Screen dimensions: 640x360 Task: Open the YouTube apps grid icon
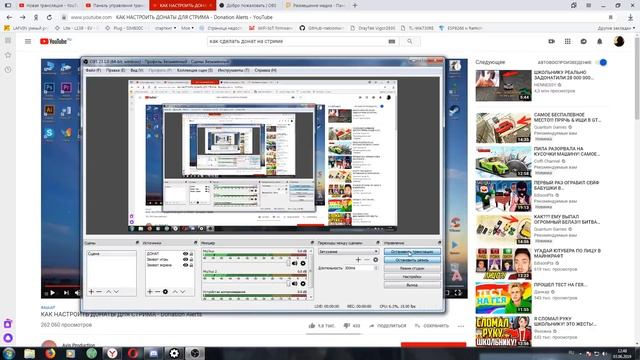(567, 41)
